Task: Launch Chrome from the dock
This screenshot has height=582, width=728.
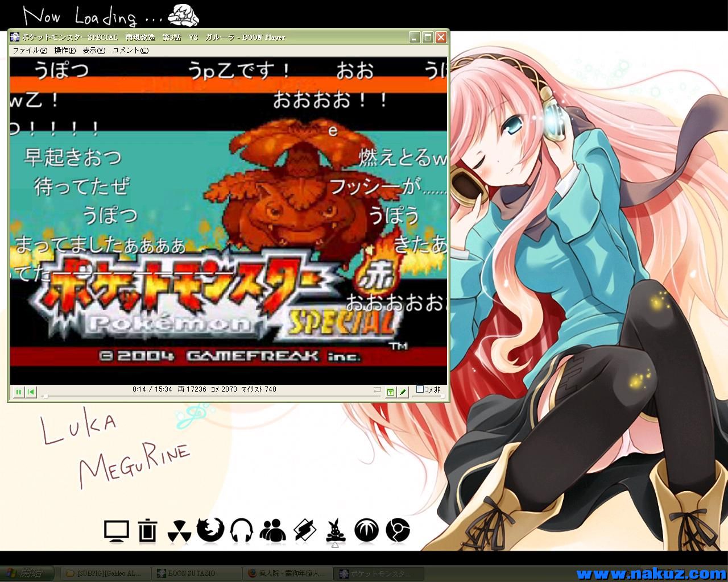Action: [398, 531]
